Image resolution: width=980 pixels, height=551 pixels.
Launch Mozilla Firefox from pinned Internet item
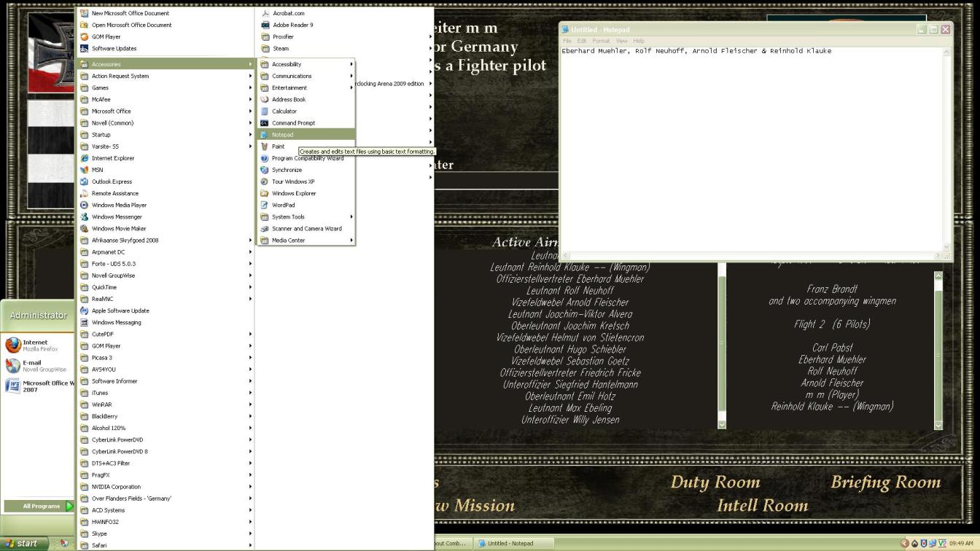tap(38, 345)
